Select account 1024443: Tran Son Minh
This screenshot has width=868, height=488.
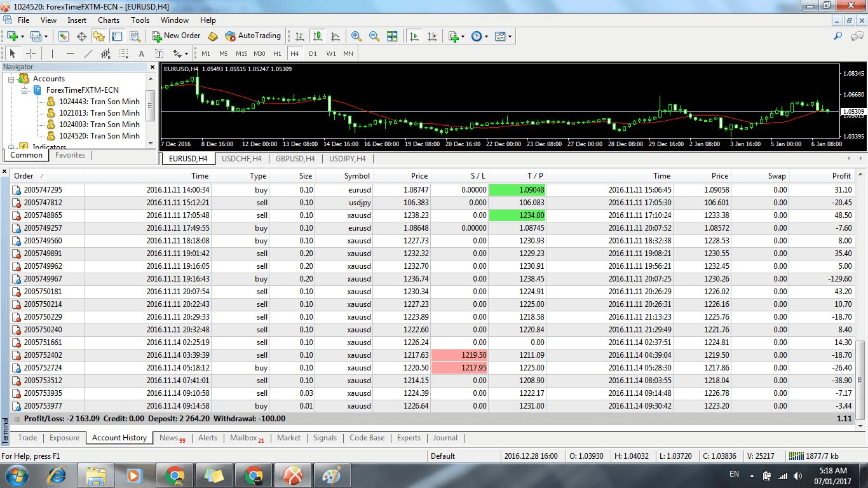pos(98,102)
